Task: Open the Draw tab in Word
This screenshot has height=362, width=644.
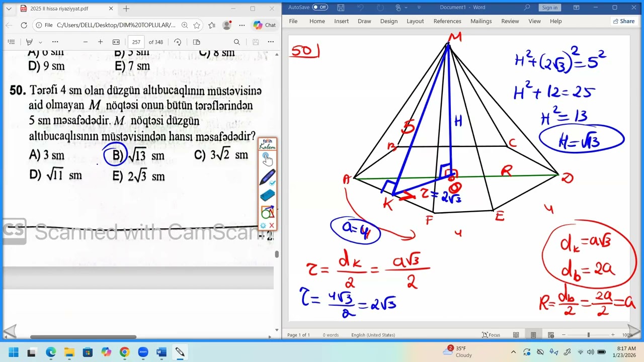Action: (364, 21)
